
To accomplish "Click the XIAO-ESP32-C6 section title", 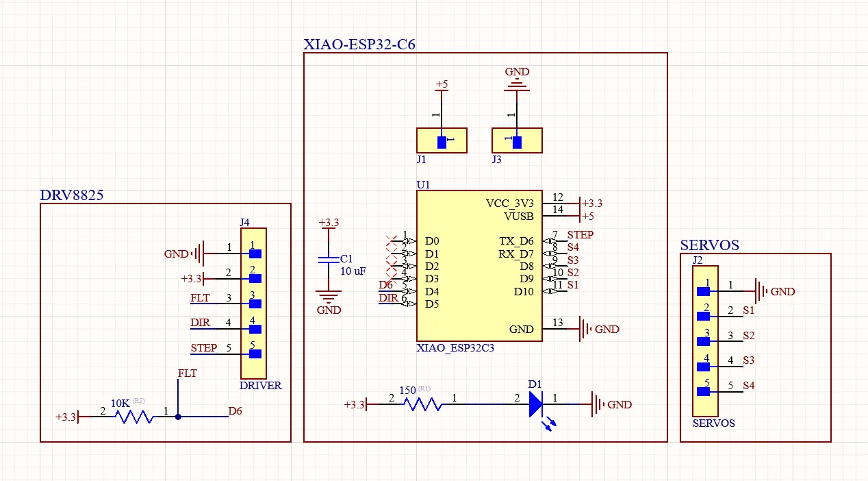I will coord(359,45).
